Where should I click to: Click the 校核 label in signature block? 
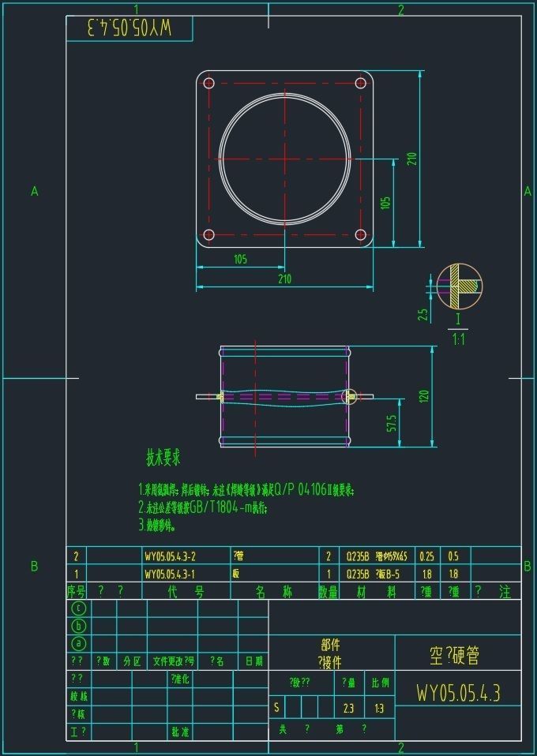79,696
